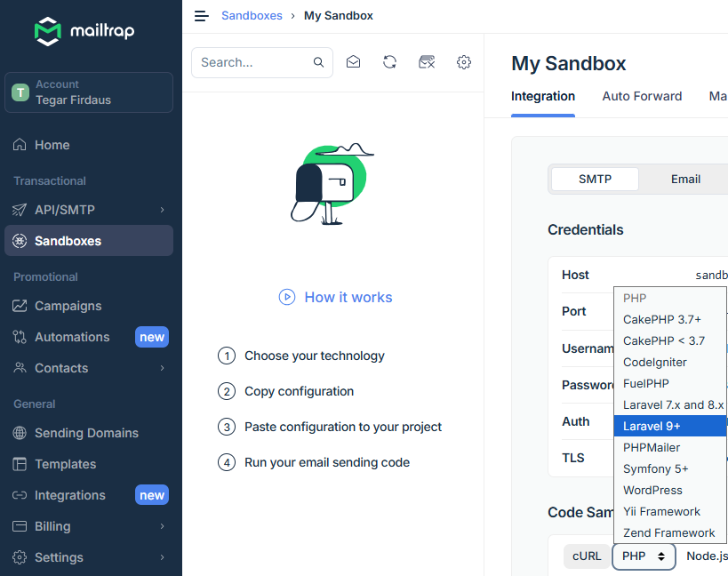
Task: Click the clear inbox icon
Action: [427, 62]
